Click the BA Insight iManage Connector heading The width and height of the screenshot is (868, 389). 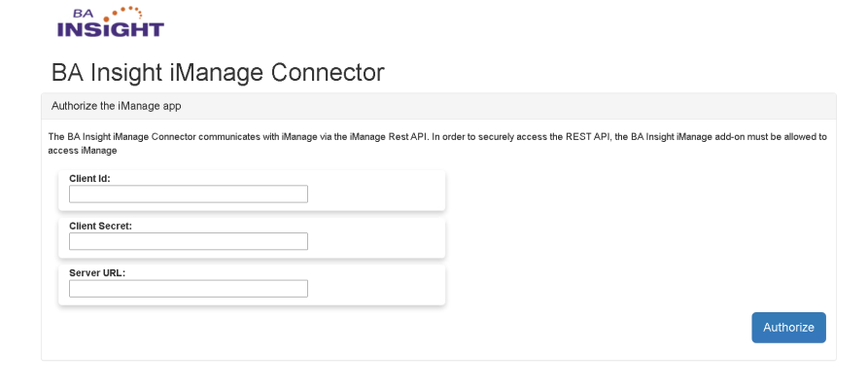click(218, 73)
